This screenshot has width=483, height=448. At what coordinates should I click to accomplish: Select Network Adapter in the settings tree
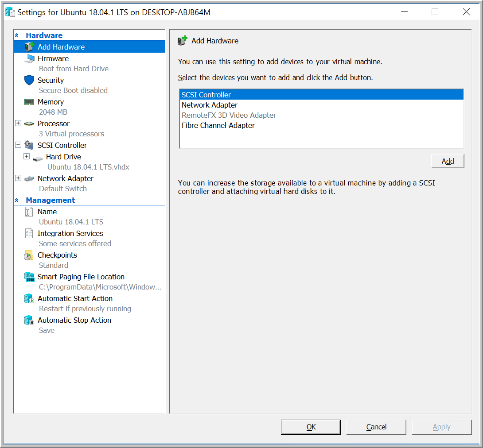65,178
